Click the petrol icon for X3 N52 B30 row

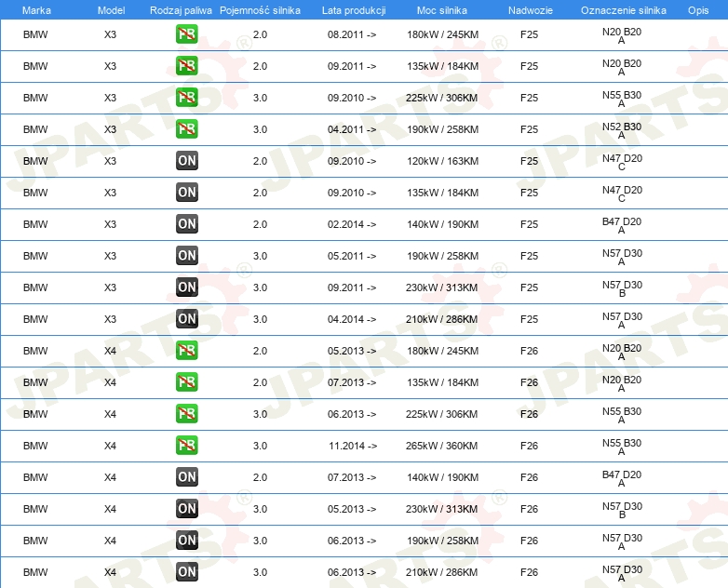click(x=186, y=129)
